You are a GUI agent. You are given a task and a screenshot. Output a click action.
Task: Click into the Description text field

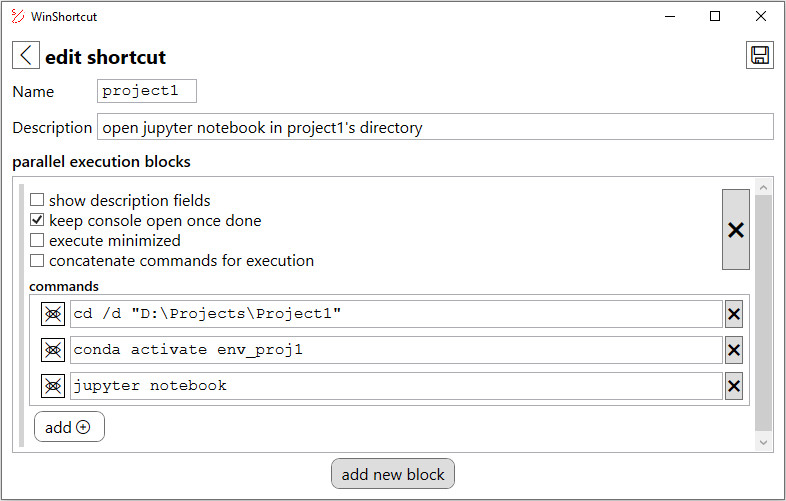coord(435,127)
